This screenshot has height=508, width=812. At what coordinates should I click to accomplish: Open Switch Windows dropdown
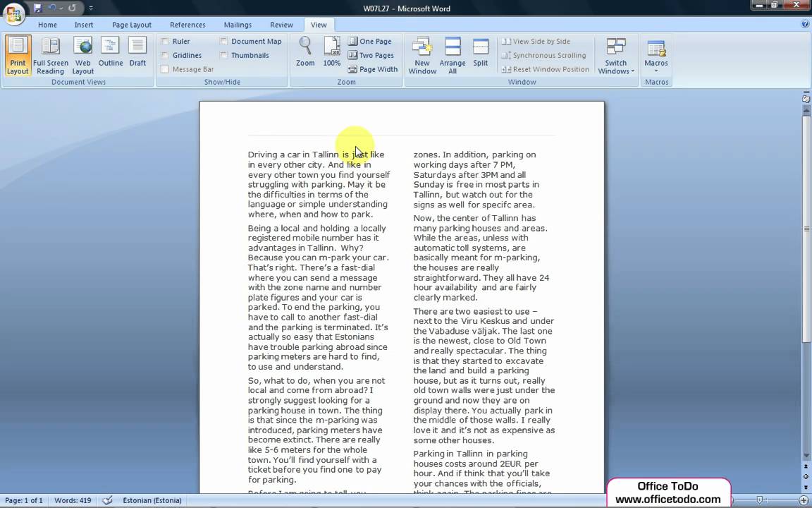click(616, 56)
